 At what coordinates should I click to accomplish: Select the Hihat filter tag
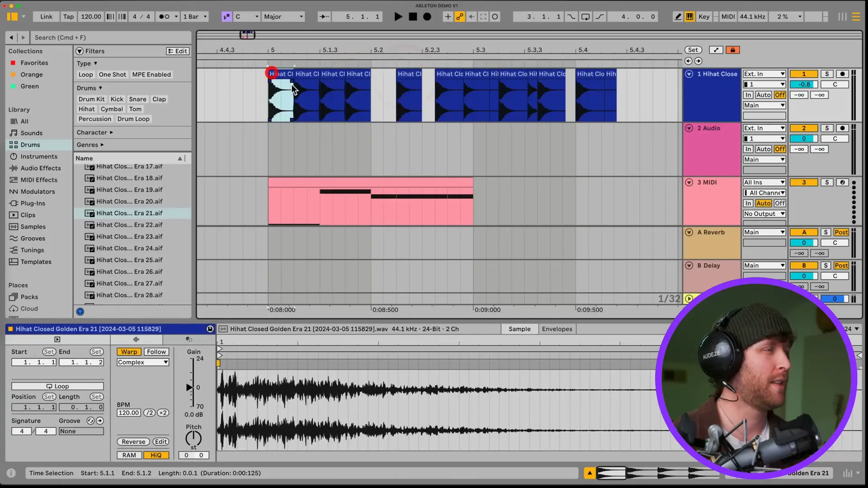point(86,109)
